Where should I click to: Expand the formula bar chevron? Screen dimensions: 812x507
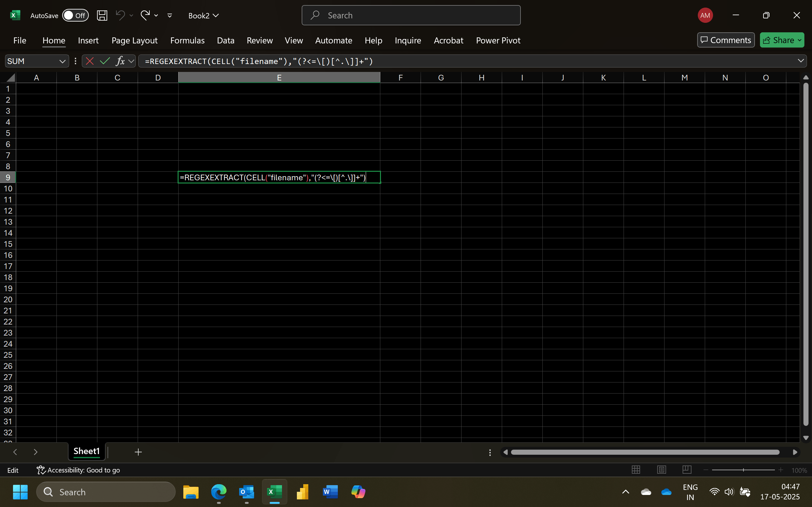click(801, 61)
